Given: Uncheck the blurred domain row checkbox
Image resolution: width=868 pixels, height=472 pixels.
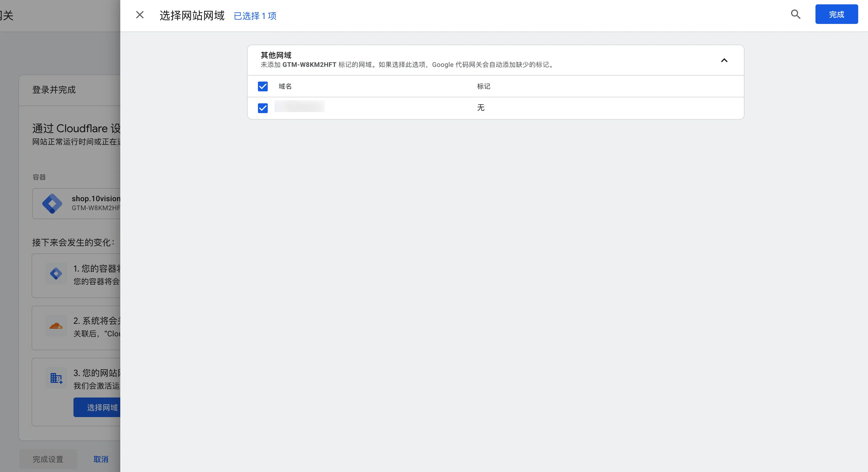Looking at the screenshot, I should tap(263, 108).
